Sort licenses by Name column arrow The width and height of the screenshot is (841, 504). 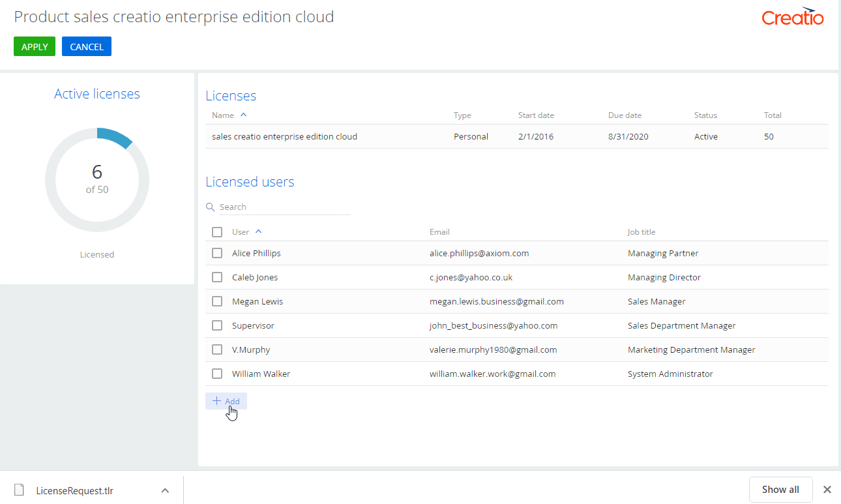pos(243,115)
